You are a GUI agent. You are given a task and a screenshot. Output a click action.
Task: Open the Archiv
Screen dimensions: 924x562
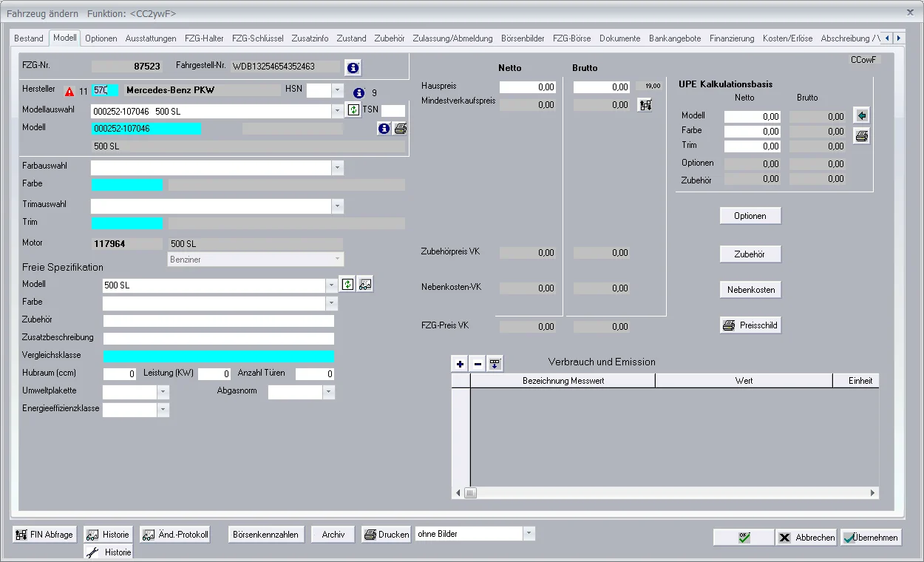[333, 535]
